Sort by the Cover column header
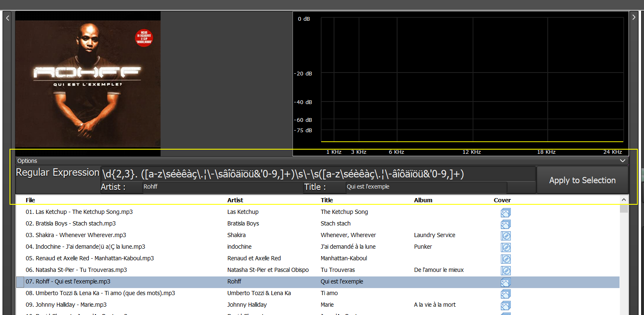The image size is (644, 315). click(x=502, y=200)
